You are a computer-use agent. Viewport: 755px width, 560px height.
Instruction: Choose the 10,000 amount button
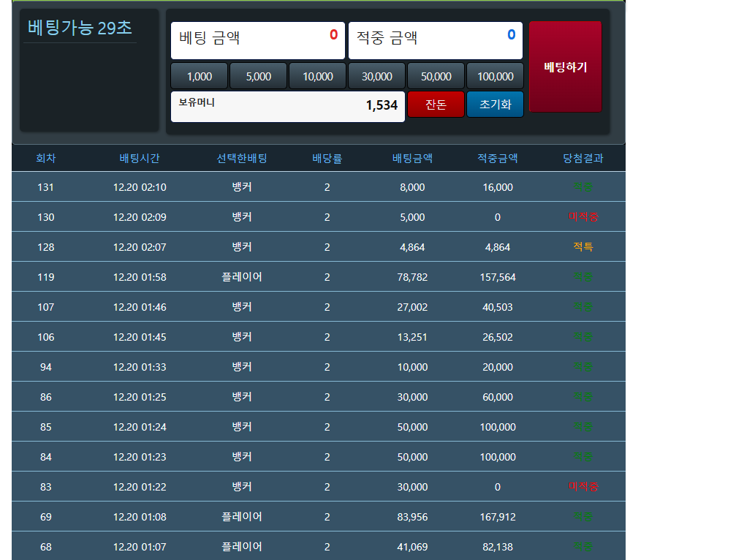click(x=318, y=76)
